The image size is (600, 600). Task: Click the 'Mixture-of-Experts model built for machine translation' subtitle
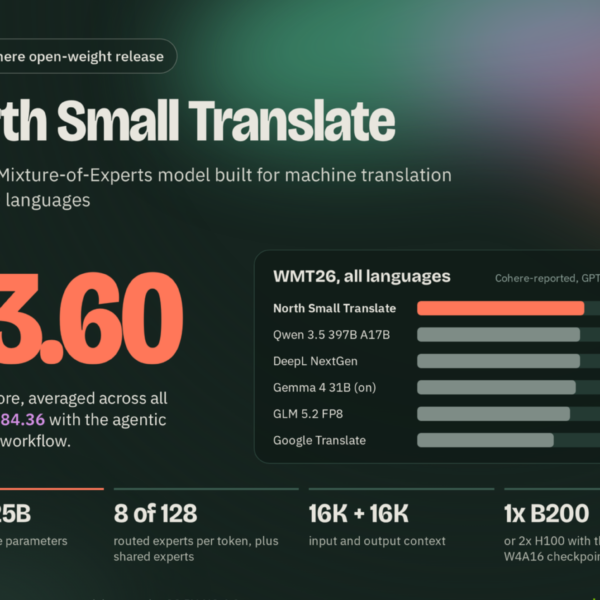(x=226, y=175)
